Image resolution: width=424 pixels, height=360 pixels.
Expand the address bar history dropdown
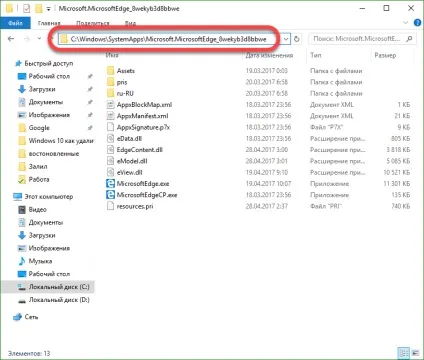(286, 39)
